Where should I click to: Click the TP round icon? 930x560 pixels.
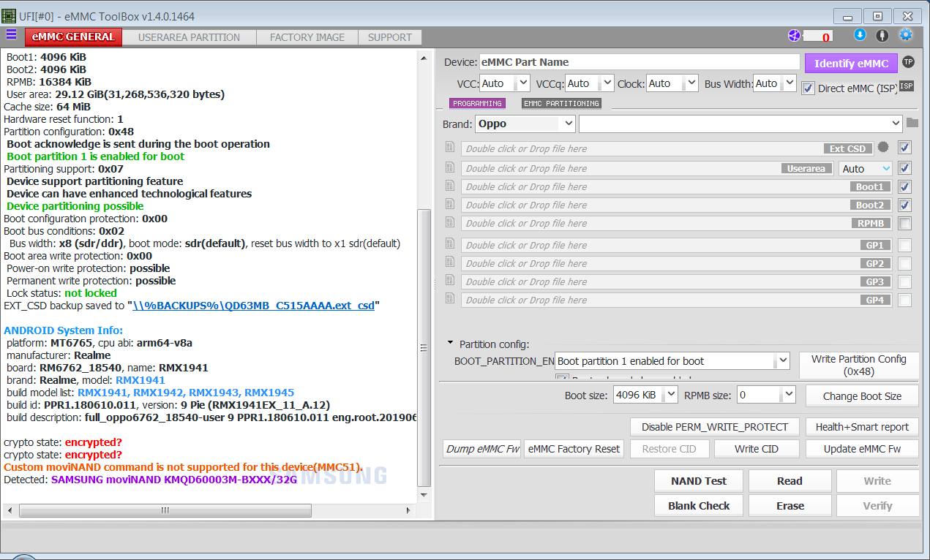click(908, 62)
